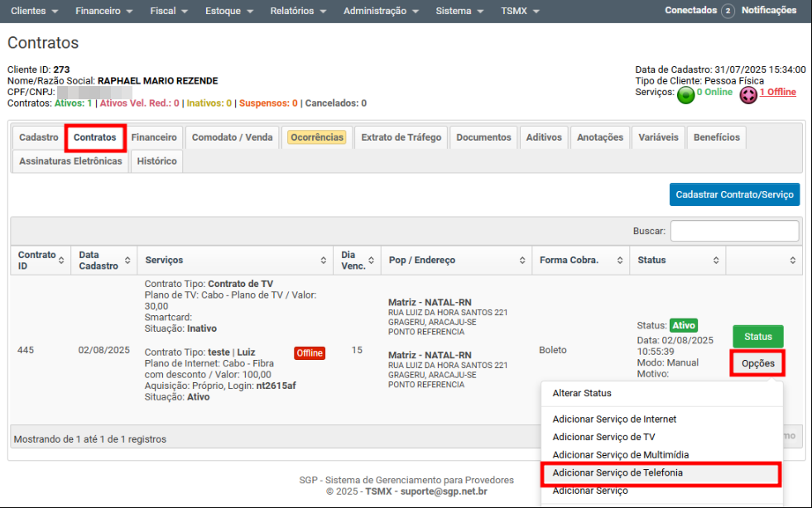Image resolution: width=812 pixels, height=508 pixels.
Task: Choose Alterar Status from options menu
Action: click(582, 393)
